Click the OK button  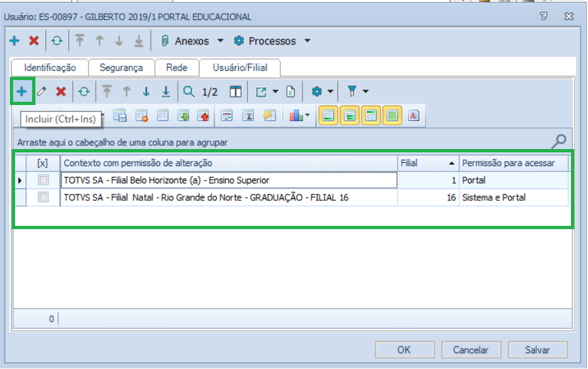tap(404, 349)
